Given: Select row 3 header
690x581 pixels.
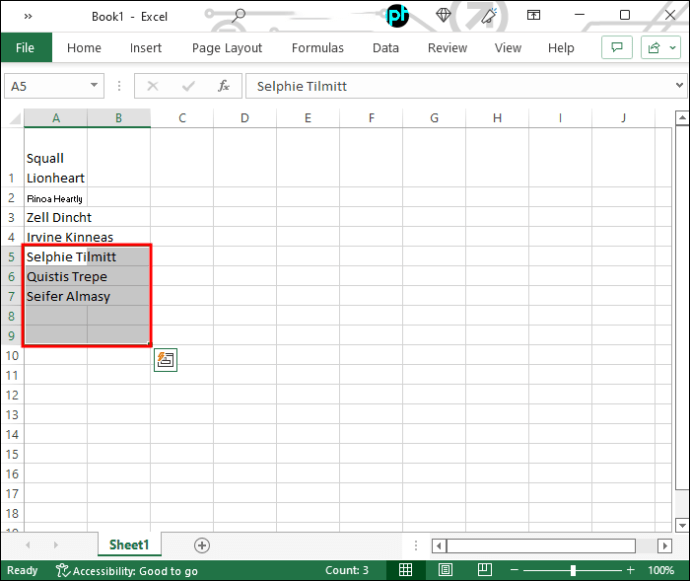Looking at the screenshot, I should pyautogui.click(x=12, y=217).
